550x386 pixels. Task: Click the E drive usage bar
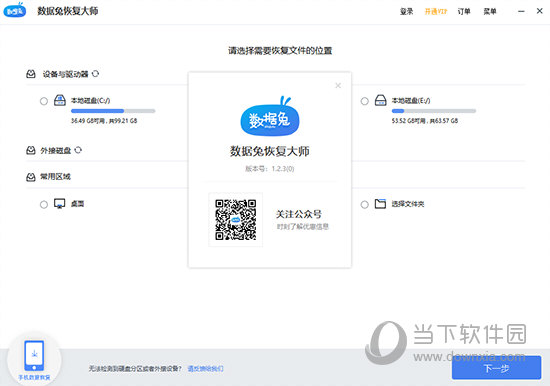pyautogui.click(x=434, y=111)
